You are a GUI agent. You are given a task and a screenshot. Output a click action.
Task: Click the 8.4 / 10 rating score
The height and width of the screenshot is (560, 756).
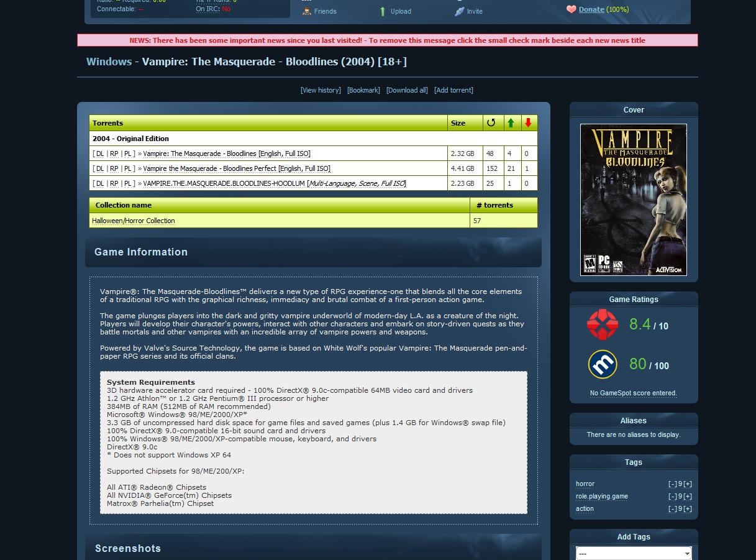(649, 324)
